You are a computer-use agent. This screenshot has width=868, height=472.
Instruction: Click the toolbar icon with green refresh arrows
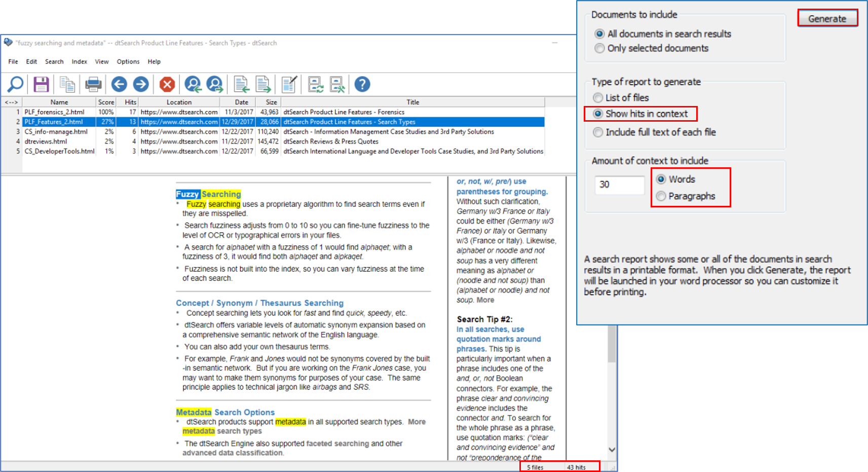316,84
